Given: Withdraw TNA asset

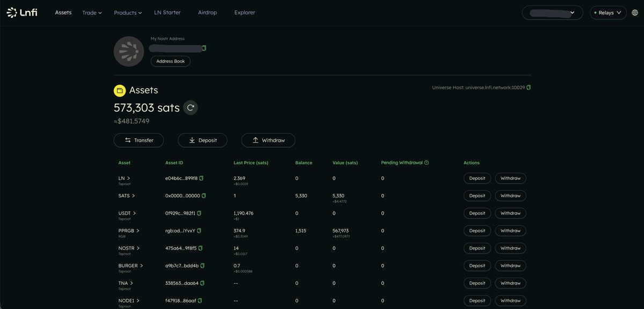Looking at the screenshot, I should (510, 283).
